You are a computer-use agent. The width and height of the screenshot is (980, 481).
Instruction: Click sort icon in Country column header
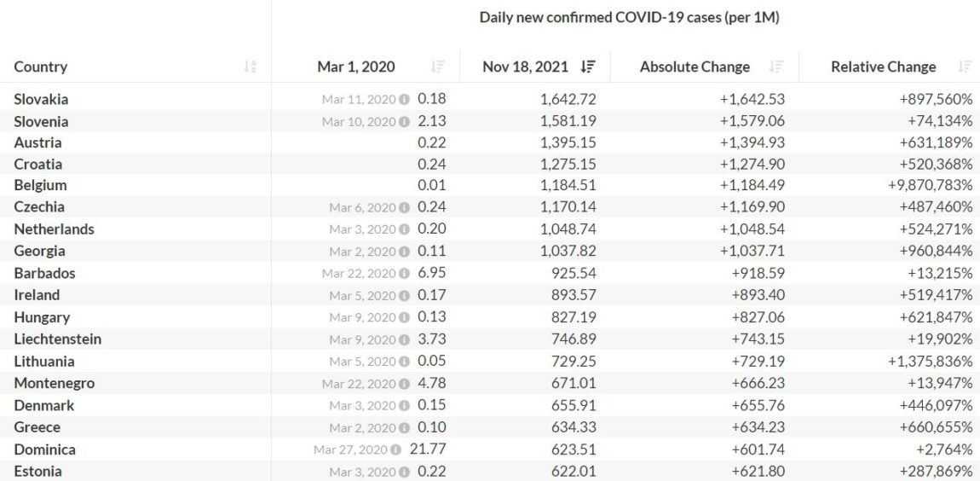point(250,67)
